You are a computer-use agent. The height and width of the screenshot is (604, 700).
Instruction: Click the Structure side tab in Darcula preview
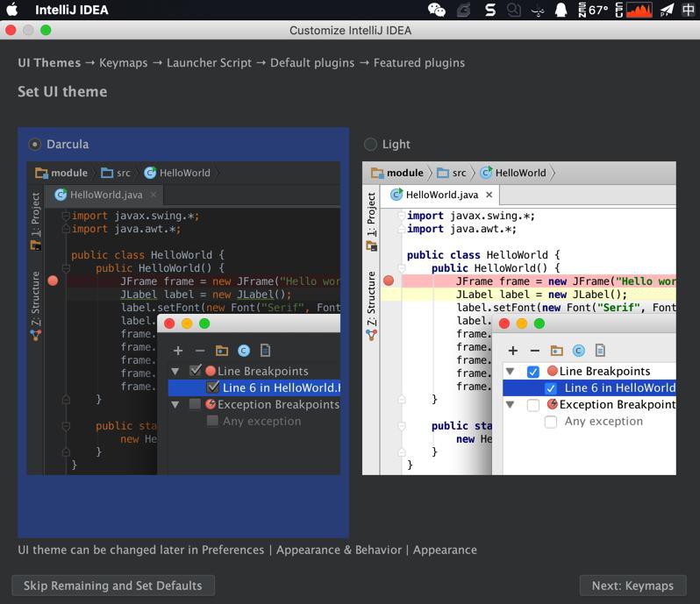pyautogui.click(x=36, y=306)
